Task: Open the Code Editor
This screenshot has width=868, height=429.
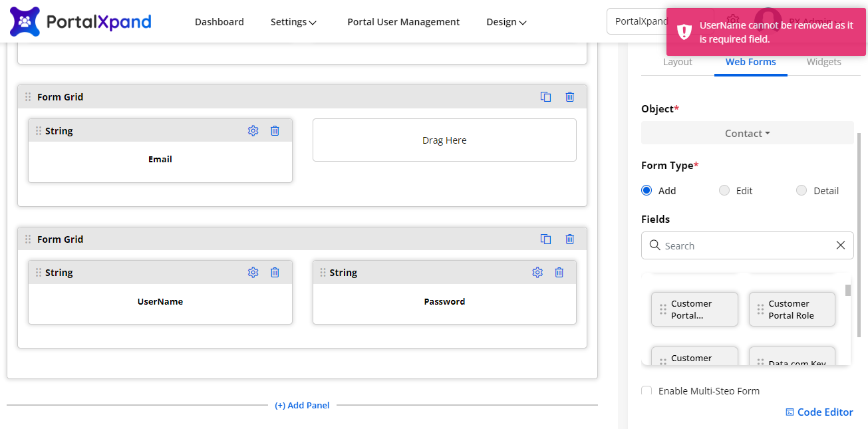Action: pos(819,412)
